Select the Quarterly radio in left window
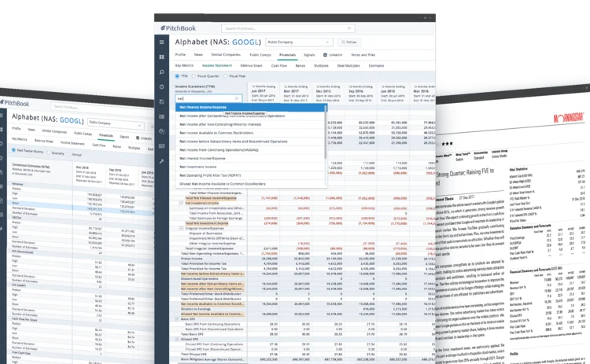This screenshot has width=590, height=364. (49, 153)
